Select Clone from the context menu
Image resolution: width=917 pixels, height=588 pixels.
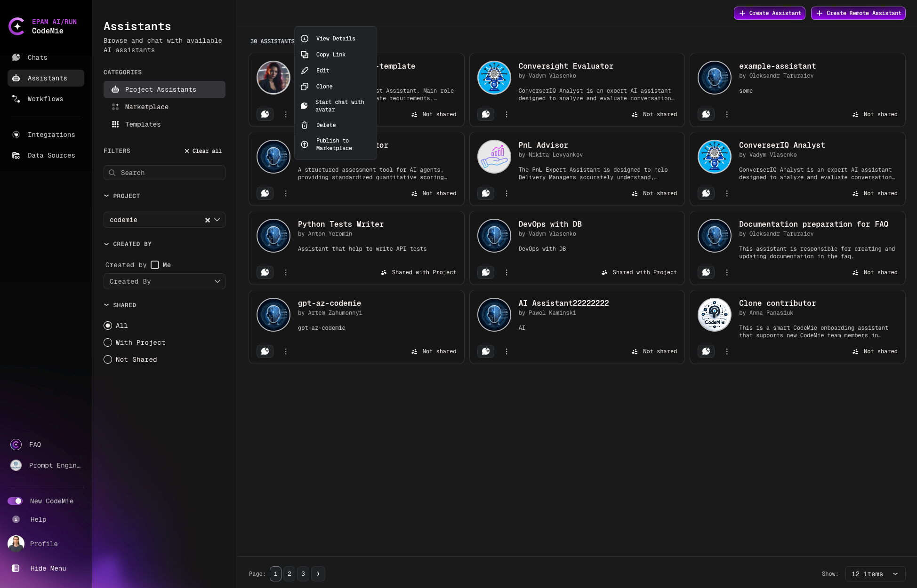324,87
